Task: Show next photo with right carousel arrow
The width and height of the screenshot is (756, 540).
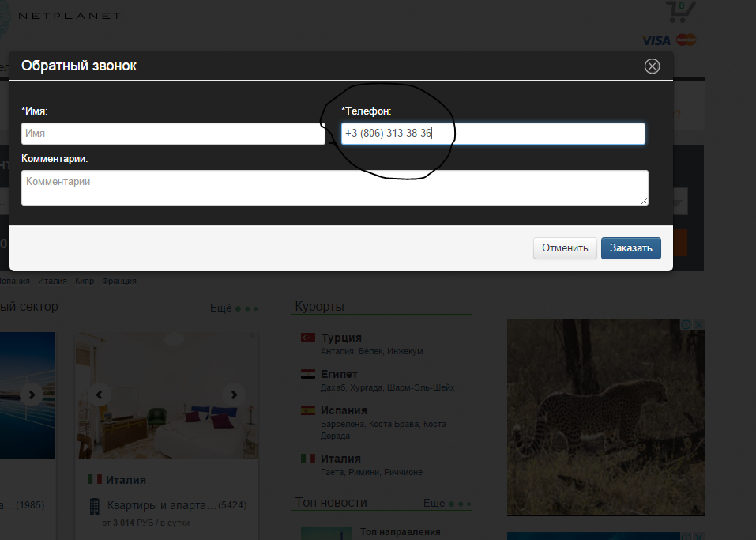Action: click(233, 394)
